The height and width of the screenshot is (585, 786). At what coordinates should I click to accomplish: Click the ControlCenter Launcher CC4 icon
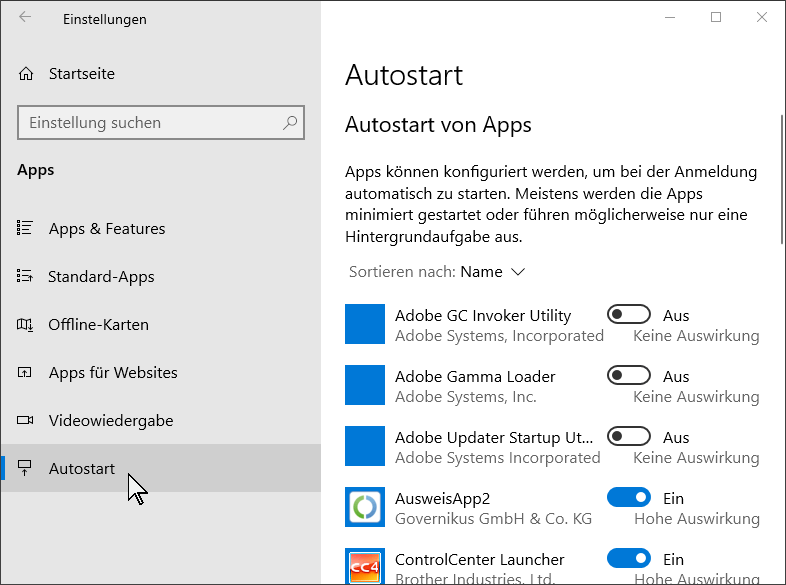365,566
